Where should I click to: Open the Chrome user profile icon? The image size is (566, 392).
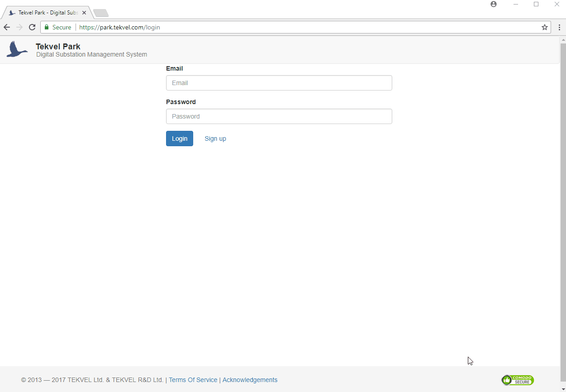point(494,4)
